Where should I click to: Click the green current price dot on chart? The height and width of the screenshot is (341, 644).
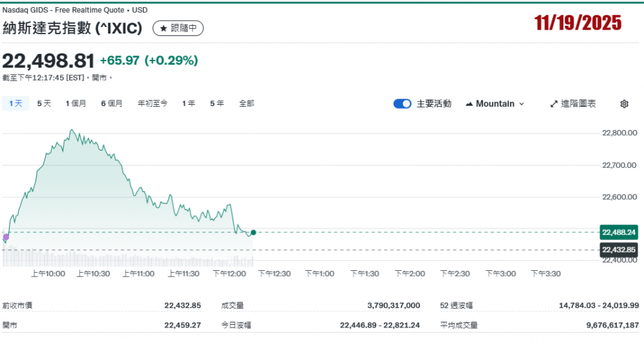click(x=254, y=232)
